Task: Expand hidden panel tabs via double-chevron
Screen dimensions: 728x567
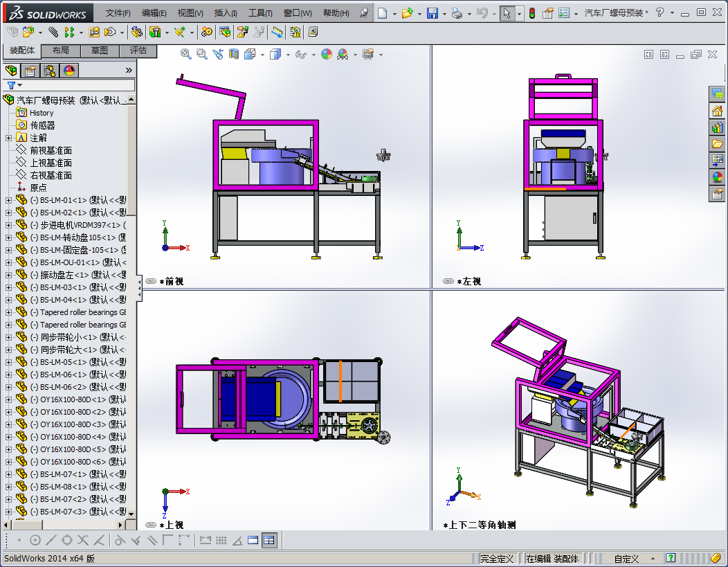Action: [129, 71]
